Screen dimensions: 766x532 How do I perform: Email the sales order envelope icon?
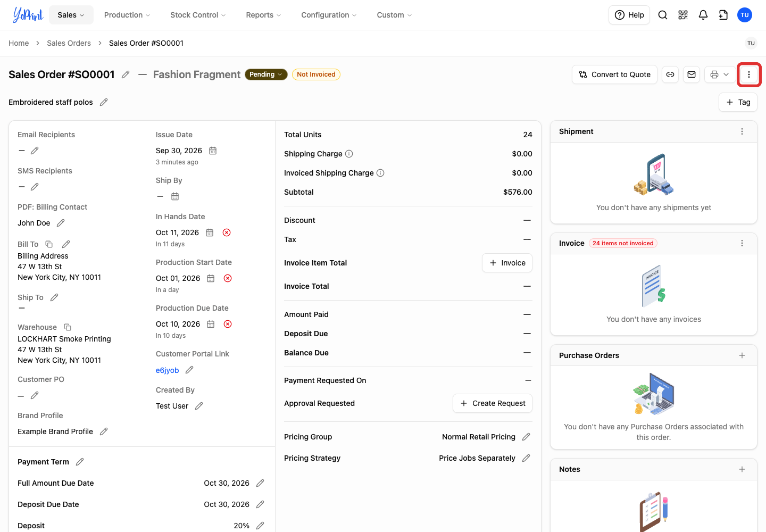(692, 74)
